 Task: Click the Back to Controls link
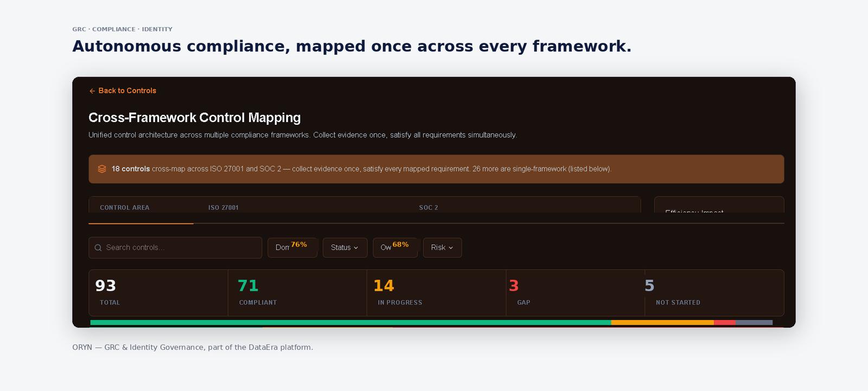pos(123,91)
